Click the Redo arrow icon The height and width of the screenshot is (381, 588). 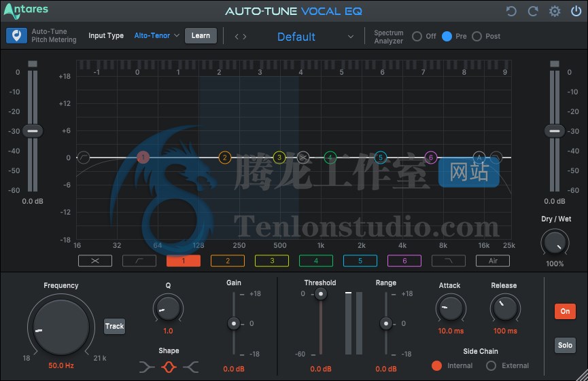(x=533, y=12)
